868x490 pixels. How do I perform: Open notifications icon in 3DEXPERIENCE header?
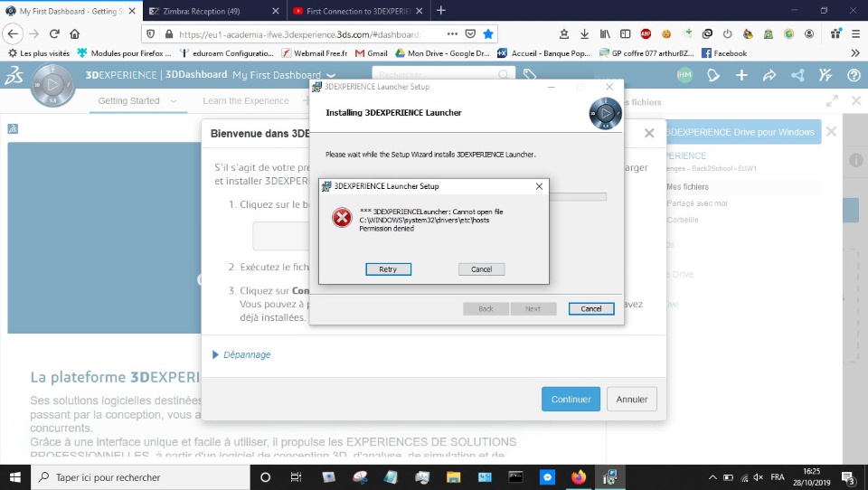[713, 75]
